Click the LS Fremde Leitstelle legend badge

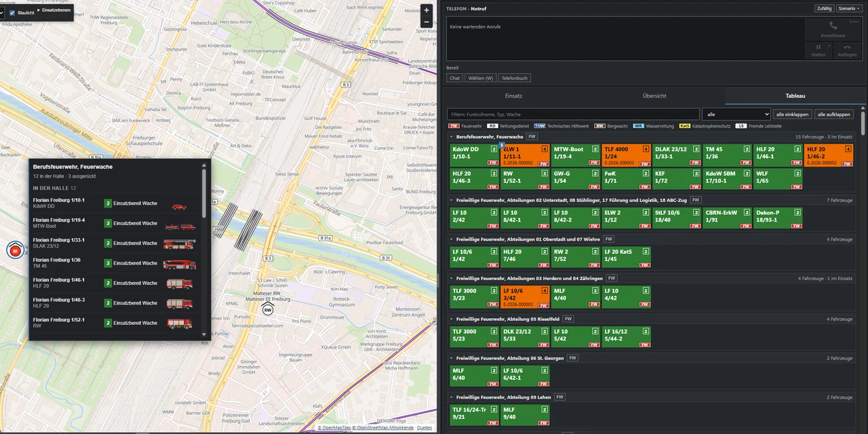(x=741, y=125)
